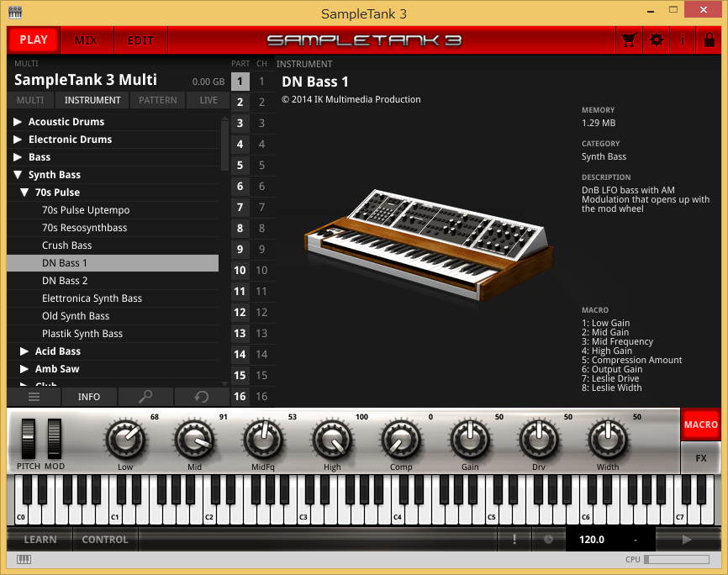Switch to the EDIT page
This screenshot has height=575, width=728.
point(140,40)
